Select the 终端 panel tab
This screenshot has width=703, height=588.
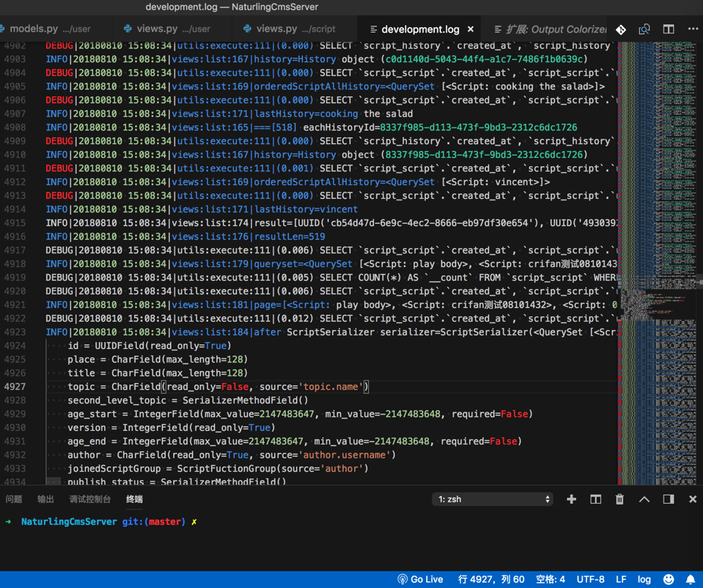coord(134,499)
